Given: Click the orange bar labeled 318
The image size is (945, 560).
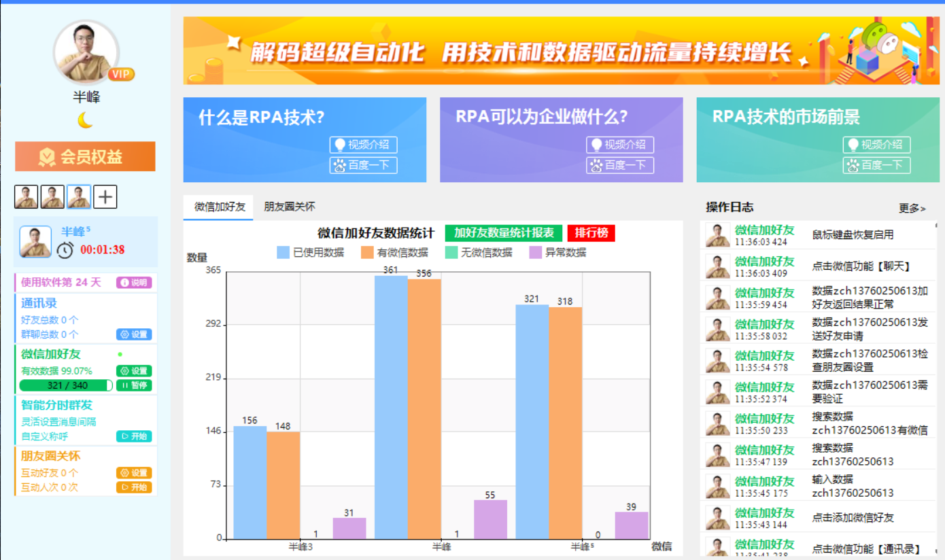Looking at the screenshot, I should pos(566,423).
